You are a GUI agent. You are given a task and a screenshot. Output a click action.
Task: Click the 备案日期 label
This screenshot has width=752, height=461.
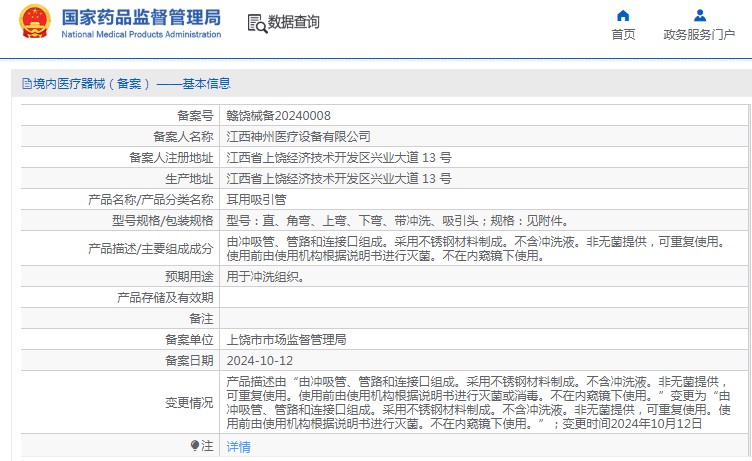click(189, 361)
